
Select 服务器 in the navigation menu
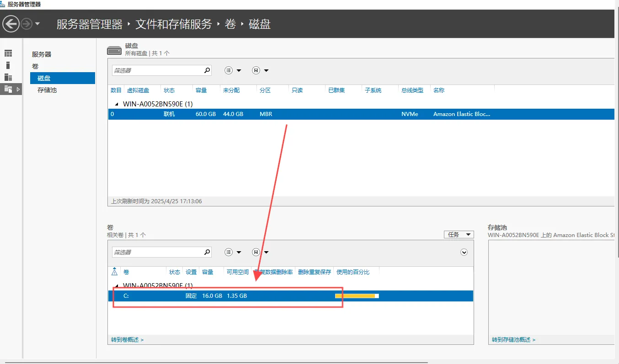(x=42, y=54)
